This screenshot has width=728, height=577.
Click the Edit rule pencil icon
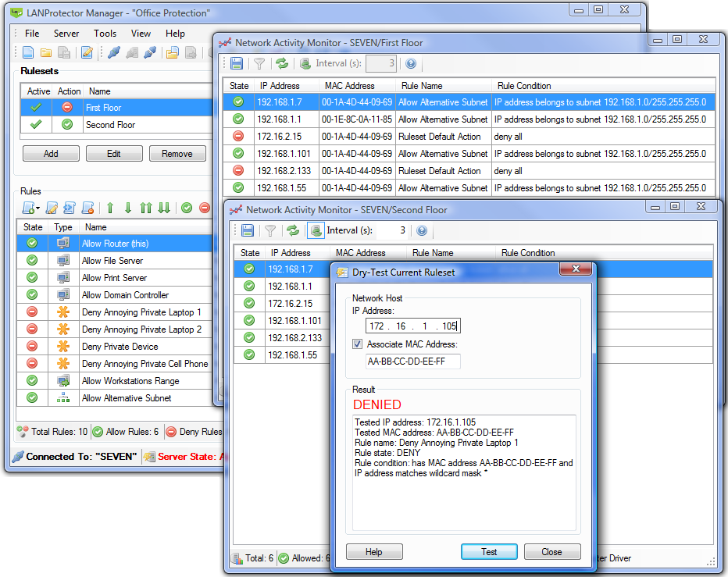coord(52,208)
